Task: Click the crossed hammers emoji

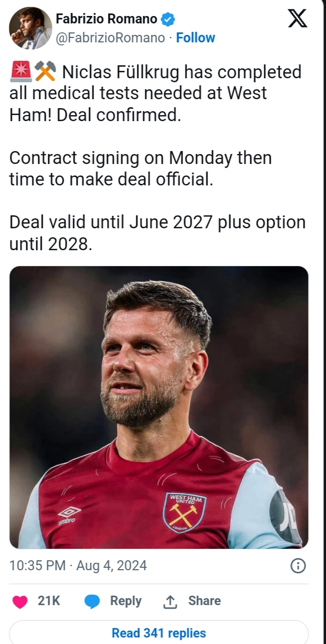Action: [x=45, y=73]
